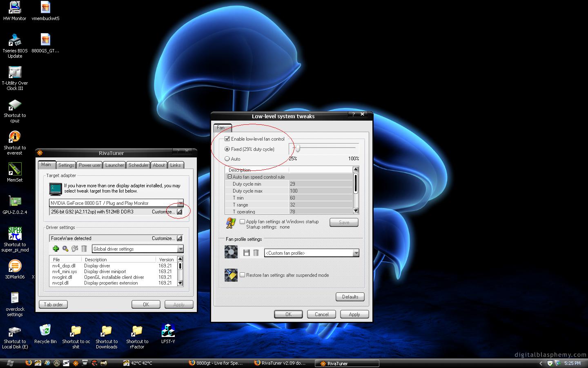Switch to the RivaTuner taskbar button
This screenshot has width=588, height=368.
(x=347, y=363)
